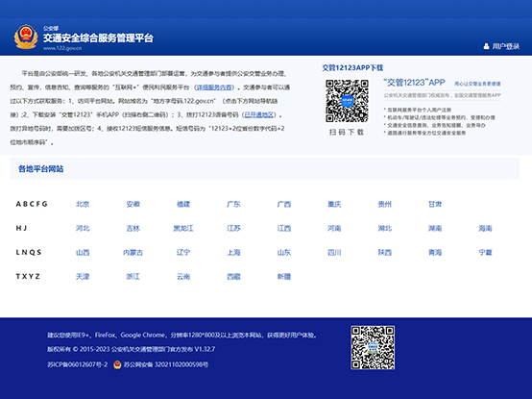Open the 上海 platform link
The height and width of the screenshot is (399, 532).
[x=233, y=252]
